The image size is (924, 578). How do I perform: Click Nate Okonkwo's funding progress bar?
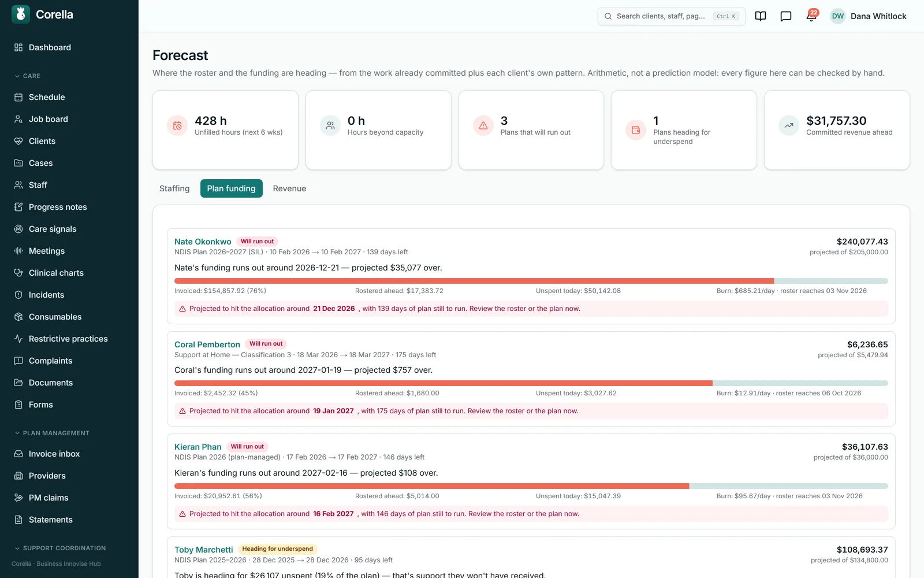(x=531, y=281)
